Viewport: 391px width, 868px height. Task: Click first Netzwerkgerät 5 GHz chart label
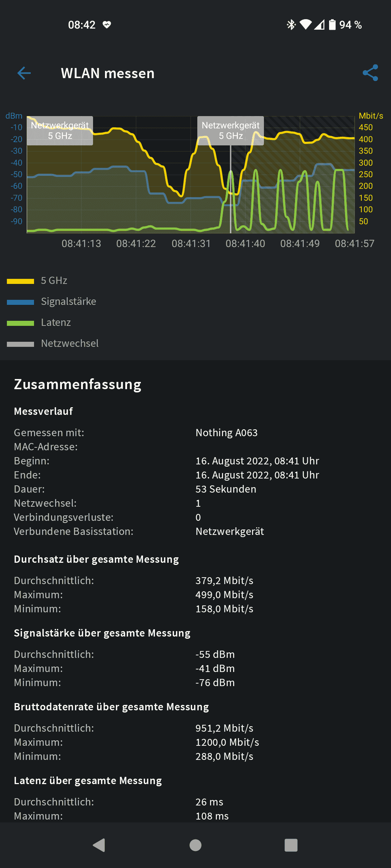[60, 131]
